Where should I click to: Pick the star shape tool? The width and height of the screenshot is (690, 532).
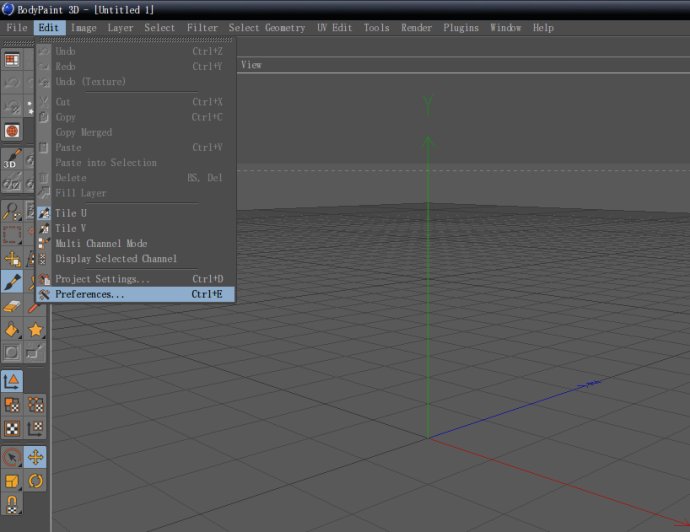pyautogui.click(x=36, y=330)
